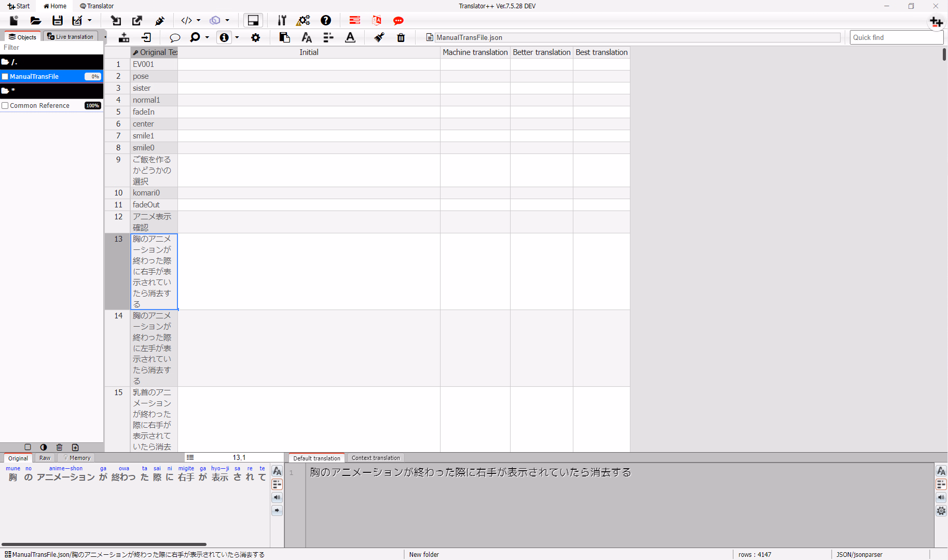Check the ManualTransFile checkbox

point(5,77)
